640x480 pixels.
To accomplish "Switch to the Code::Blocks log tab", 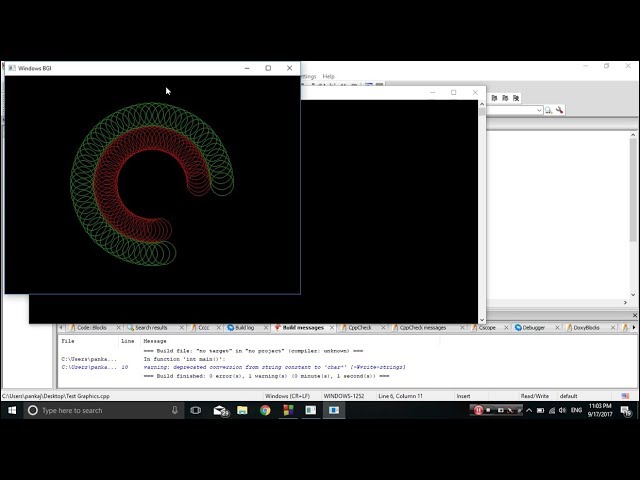I will [x=91, y=327].
